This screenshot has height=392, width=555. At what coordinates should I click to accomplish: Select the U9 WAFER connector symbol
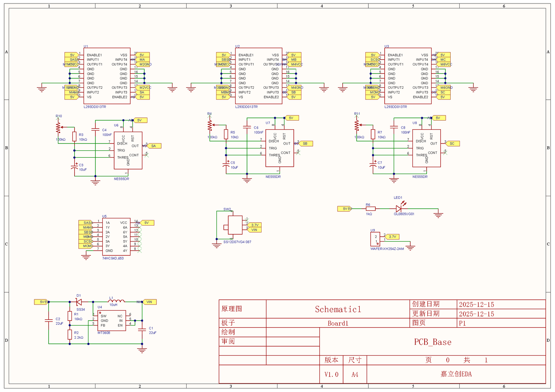point(375,239)
